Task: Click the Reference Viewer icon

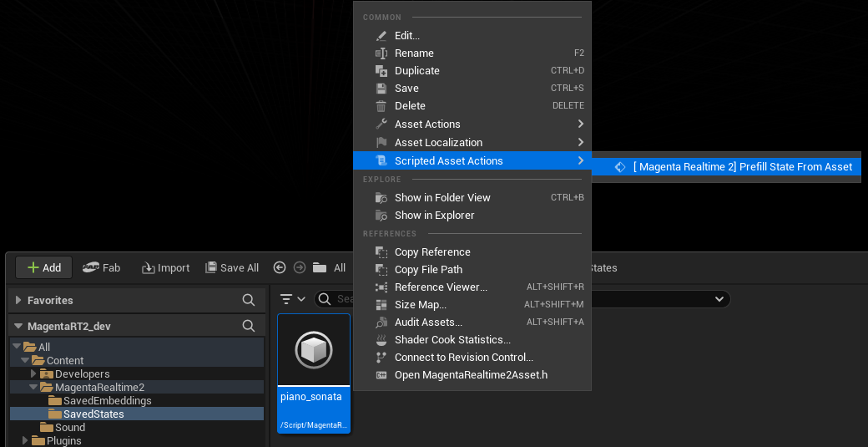Action: tap(381, 287)
